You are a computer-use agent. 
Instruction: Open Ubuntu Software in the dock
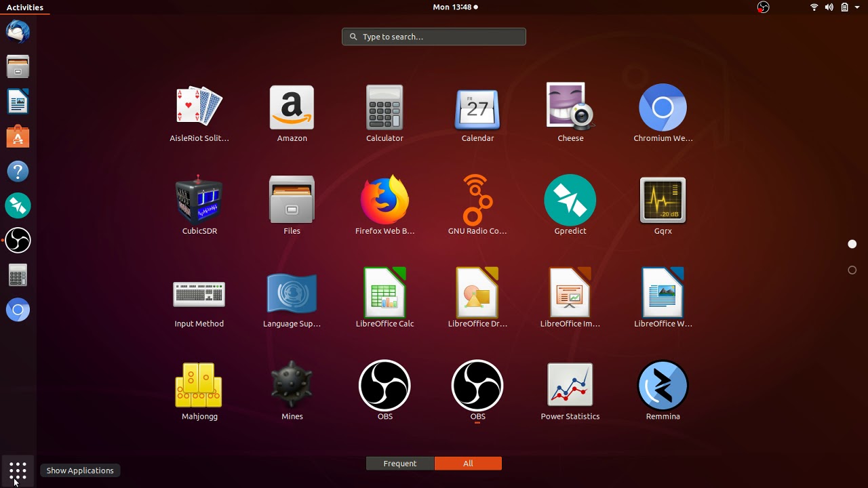[x=18, y=136]
